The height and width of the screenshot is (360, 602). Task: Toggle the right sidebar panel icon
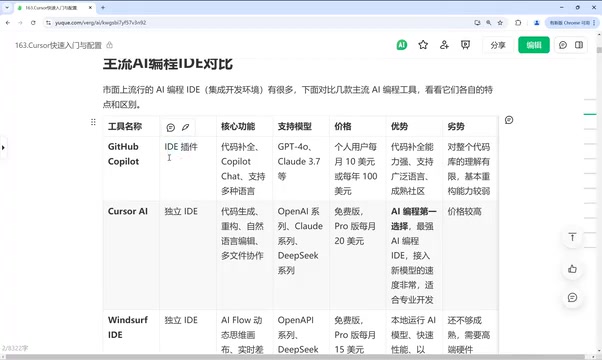coord(579,45)
